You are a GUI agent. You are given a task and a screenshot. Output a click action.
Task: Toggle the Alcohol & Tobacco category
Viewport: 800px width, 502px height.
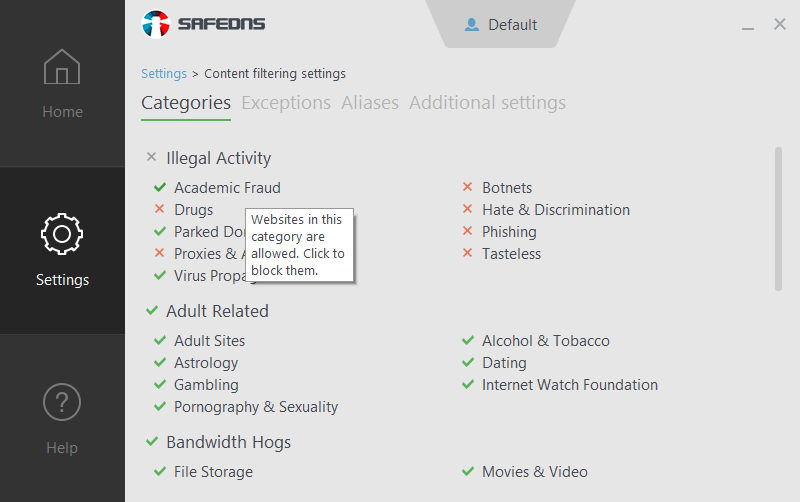click(467, 341)
